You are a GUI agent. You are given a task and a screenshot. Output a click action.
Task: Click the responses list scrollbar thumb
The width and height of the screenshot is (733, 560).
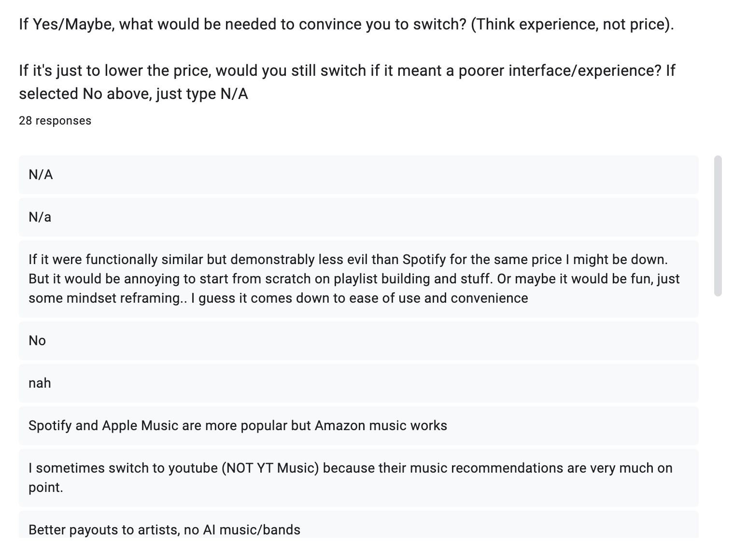718,225
